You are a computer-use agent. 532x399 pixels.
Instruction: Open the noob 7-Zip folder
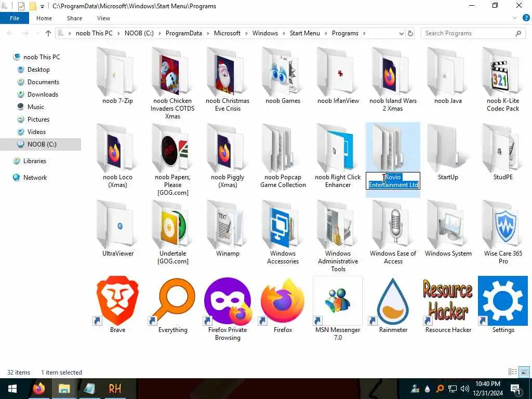pos(117,75)
